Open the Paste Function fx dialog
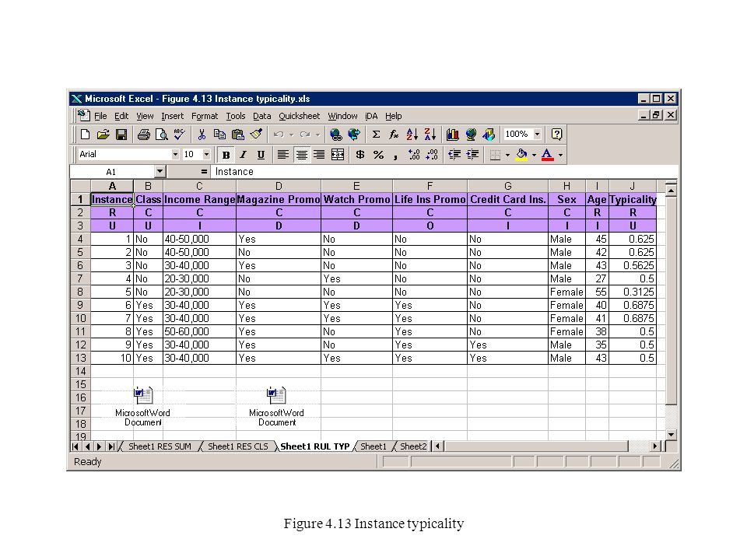The image size is (747, 560). (x=394, y=135)
